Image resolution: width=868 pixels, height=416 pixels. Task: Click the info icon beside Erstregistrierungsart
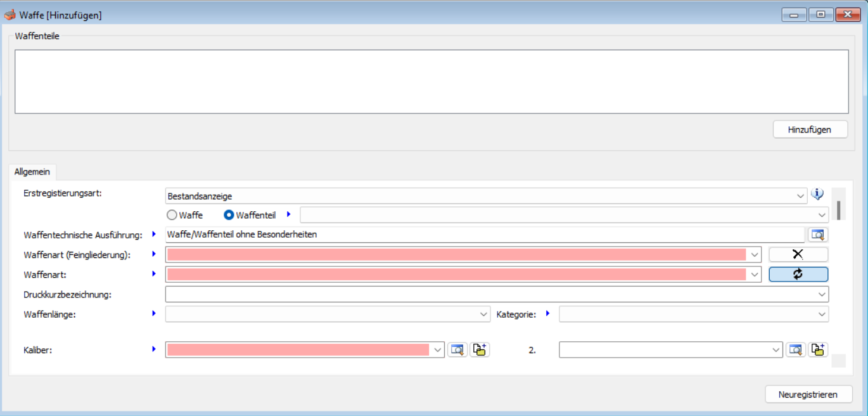click(x=817, y=194)
